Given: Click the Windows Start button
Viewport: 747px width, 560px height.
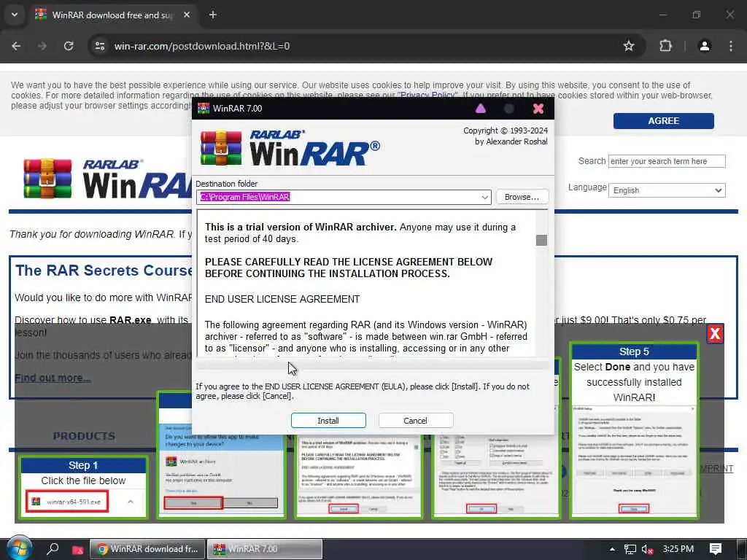Looking at the screenshot, I should 19,548.
